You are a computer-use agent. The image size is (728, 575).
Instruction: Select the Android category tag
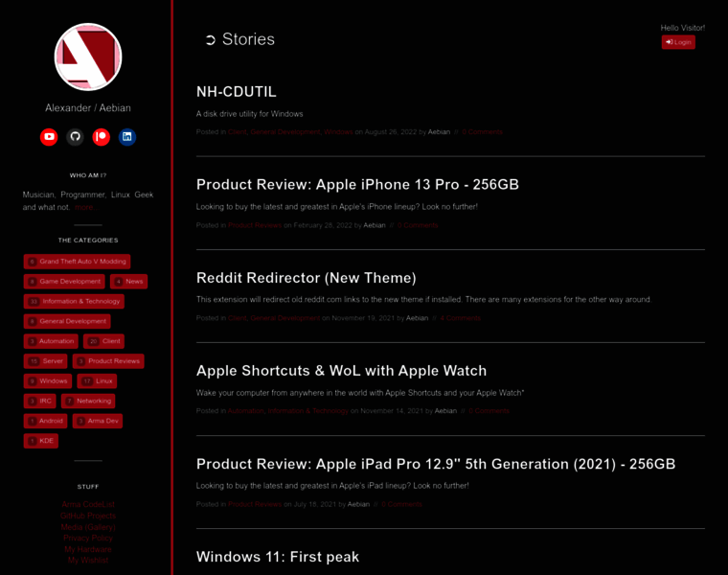(46, 422)
